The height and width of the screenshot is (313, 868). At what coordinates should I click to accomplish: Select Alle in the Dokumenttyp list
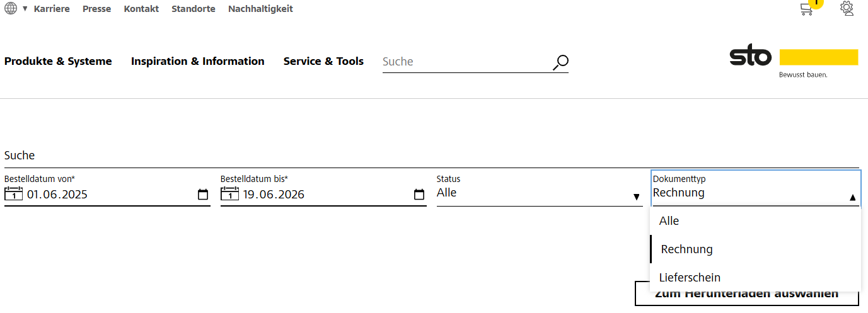point(755,221)
